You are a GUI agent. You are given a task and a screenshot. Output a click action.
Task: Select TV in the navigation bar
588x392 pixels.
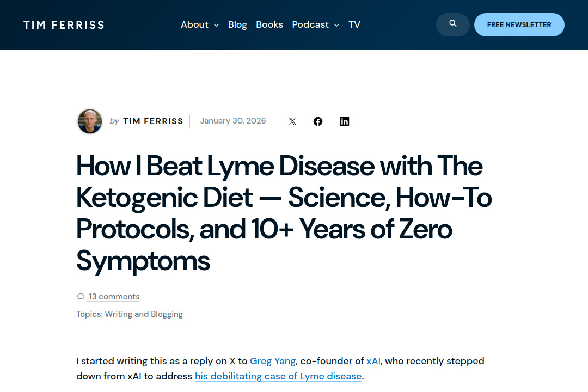[354, 24]
